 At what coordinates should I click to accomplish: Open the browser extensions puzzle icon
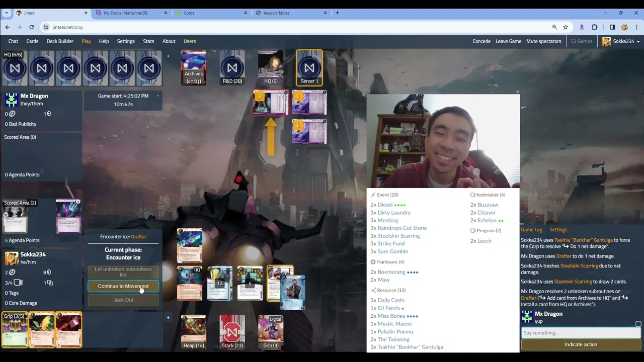pos(594,27)
